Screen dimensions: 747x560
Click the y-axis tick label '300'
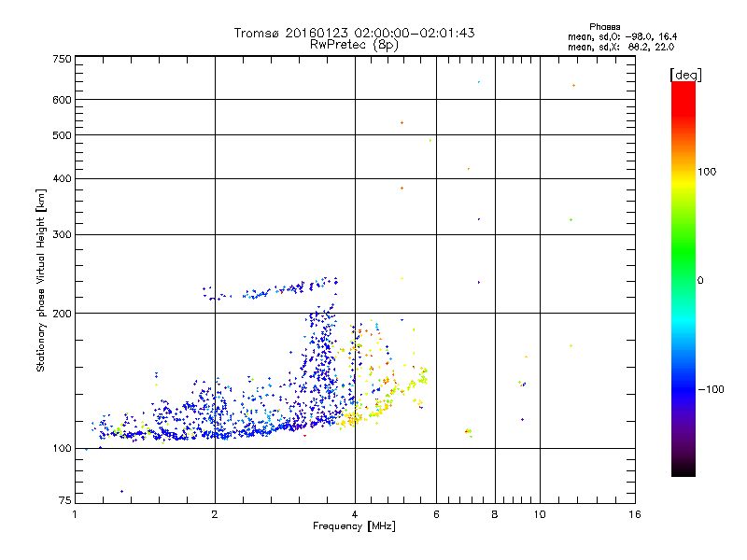tap(62, 235)
